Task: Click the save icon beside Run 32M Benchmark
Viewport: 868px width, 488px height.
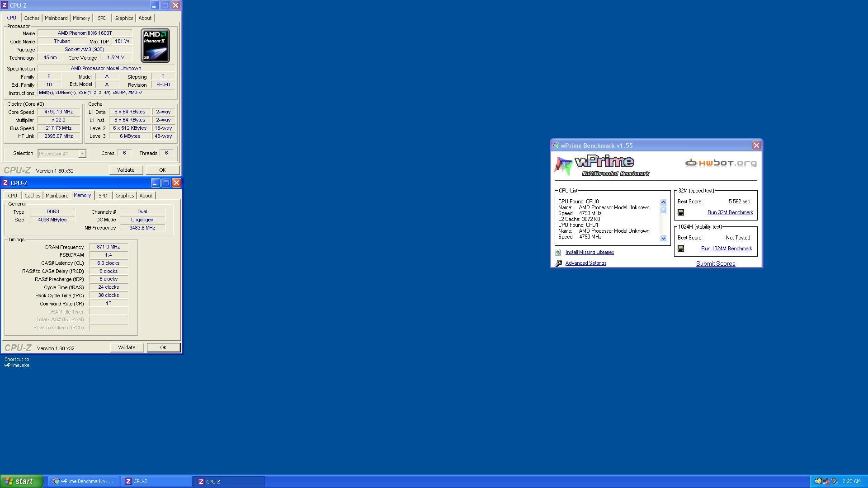Action: (681, 212)
